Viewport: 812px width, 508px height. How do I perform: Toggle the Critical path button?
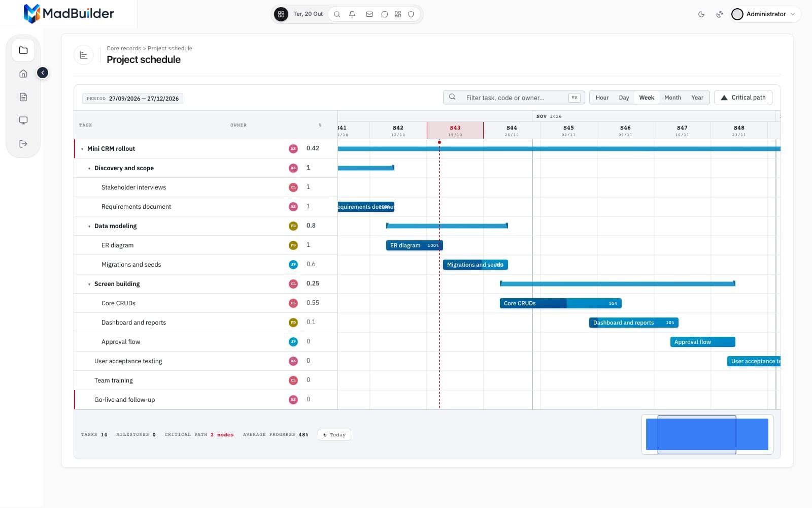pyautogui.click(x=743, y=98)
